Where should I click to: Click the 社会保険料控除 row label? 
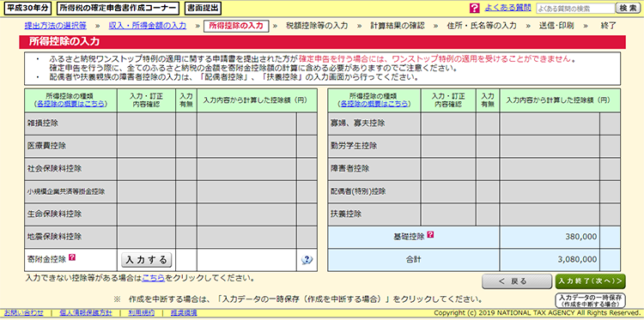55,169
